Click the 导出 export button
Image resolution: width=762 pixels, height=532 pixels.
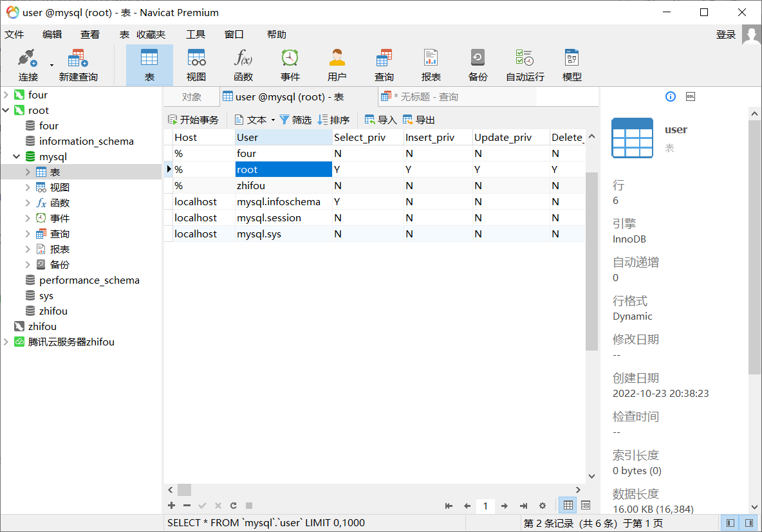[418, 120]
